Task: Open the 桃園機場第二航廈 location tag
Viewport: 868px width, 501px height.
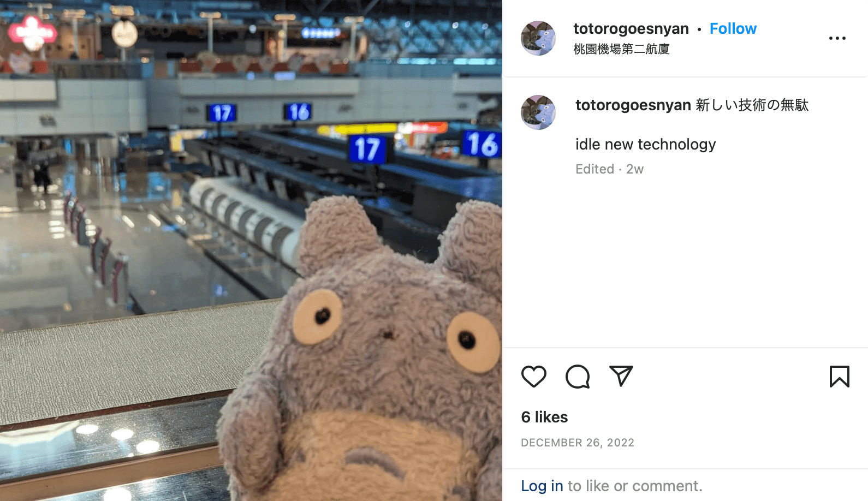Action: [x=621, y=49]
